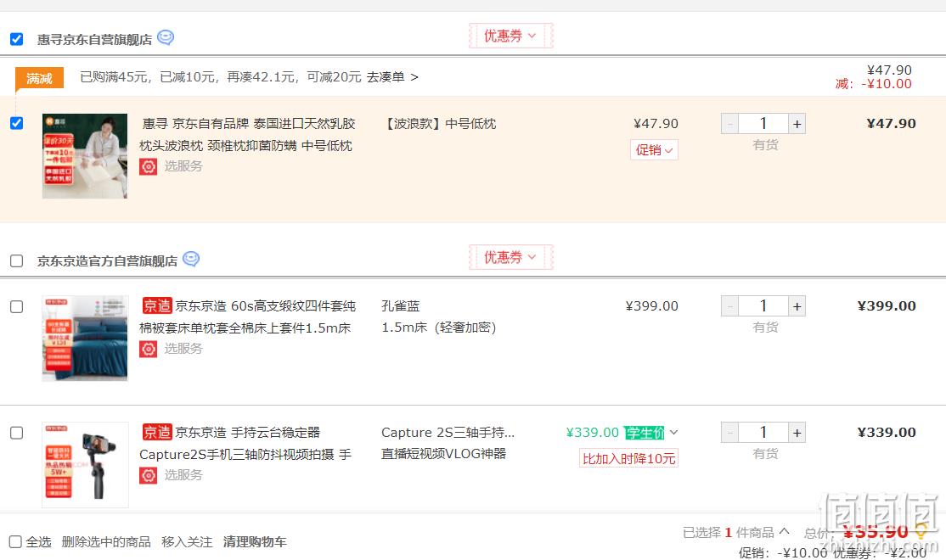Click service icon for Capture2S stabilizer item
946x560 pixels.
click(149, 476)
